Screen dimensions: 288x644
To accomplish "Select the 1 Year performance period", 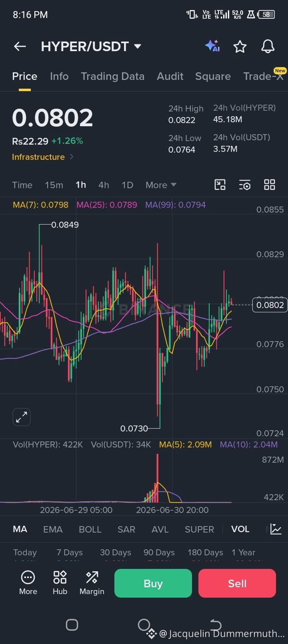I will tap(243, 553).
